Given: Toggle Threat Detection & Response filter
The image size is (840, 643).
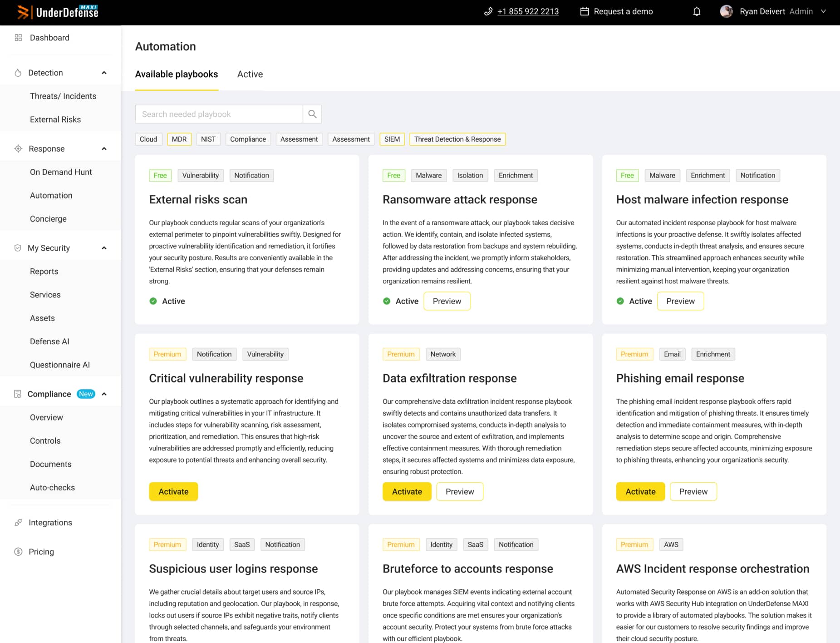Looking at the screenshot, I should [457, 139].
